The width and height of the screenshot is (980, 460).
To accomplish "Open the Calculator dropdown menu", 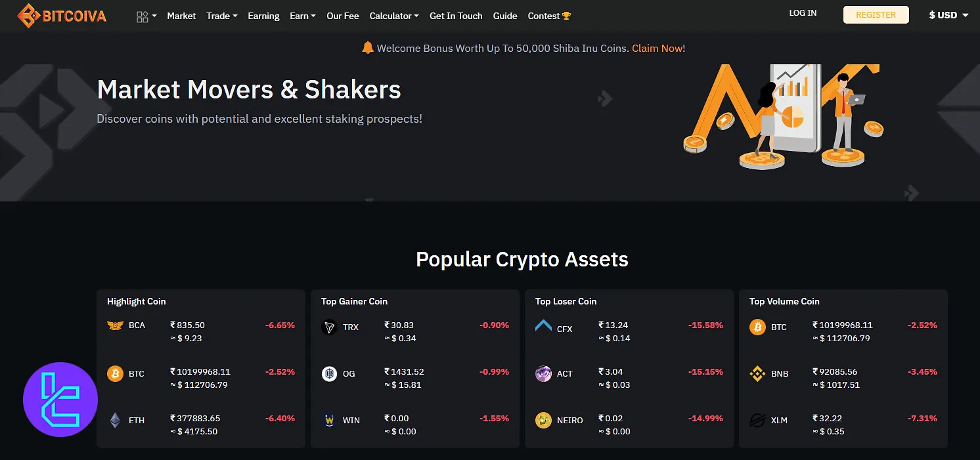I will [393, 16].
